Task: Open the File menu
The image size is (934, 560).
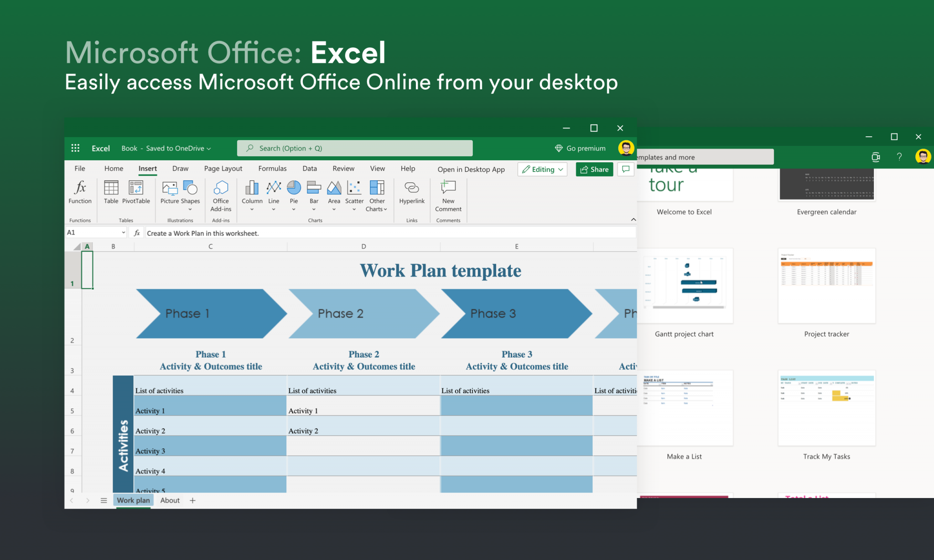Action: 80,169
